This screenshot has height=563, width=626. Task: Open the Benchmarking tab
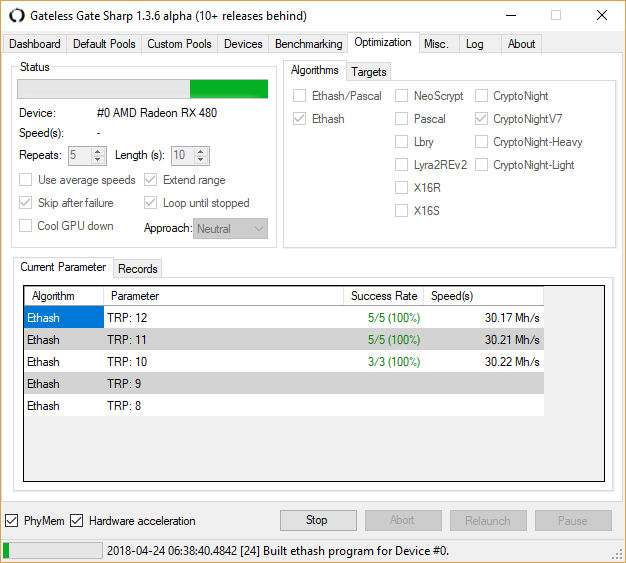pos(309,44)
